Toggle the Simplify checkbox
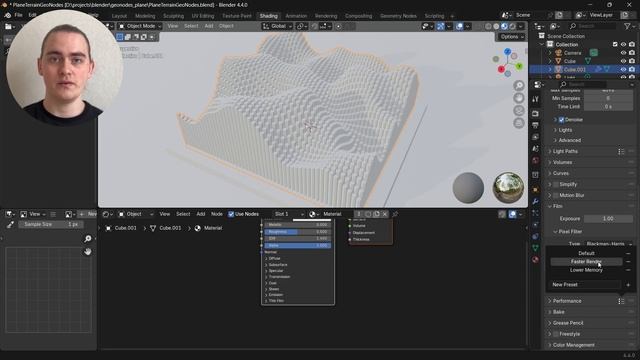 pyautogui.click(x=556, y=184)
